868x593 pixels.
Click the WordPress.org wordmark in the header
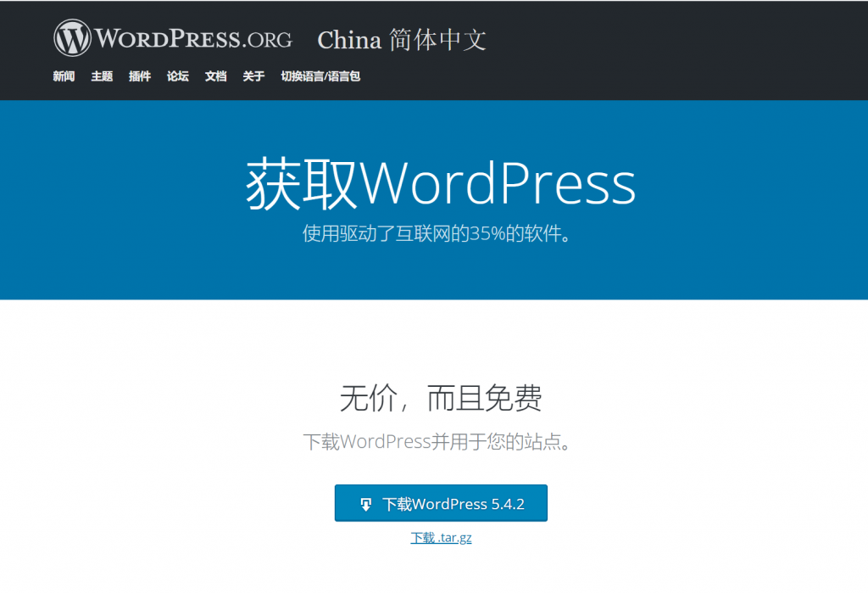(193, 38)
